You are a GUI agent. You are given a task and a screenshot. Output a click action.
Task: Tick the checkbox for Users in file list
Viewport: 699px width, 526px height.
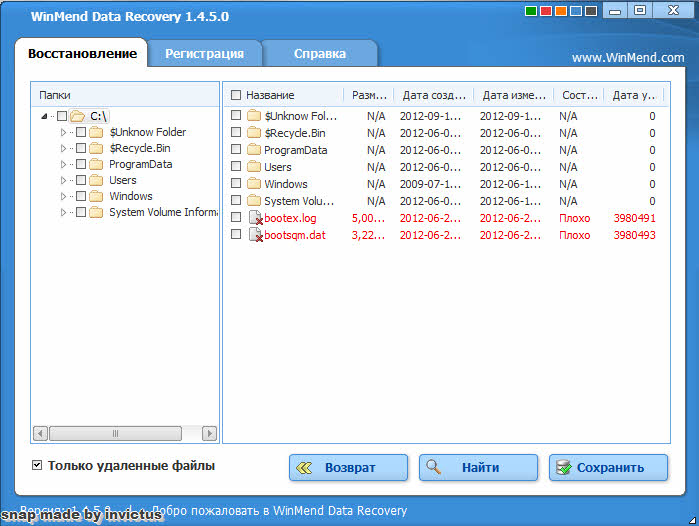click(x=236, y=166)
